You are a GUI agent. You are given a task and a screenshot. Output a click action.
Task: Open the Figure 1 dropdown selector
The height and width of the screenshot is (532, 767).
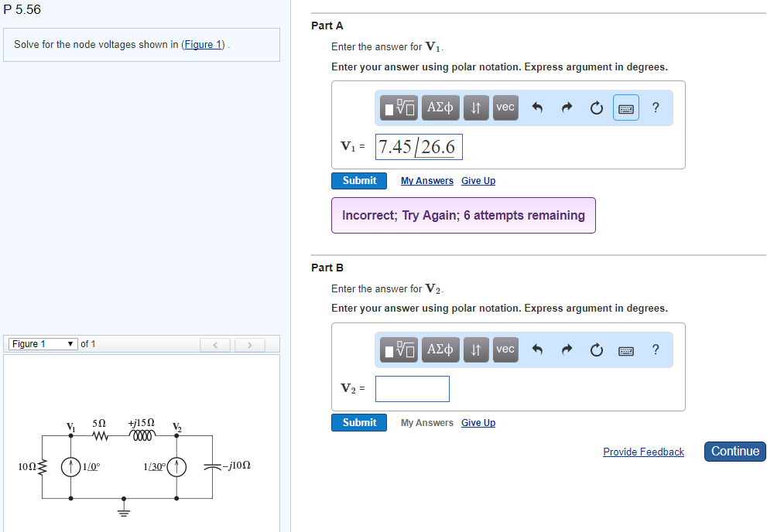point(43,343)
